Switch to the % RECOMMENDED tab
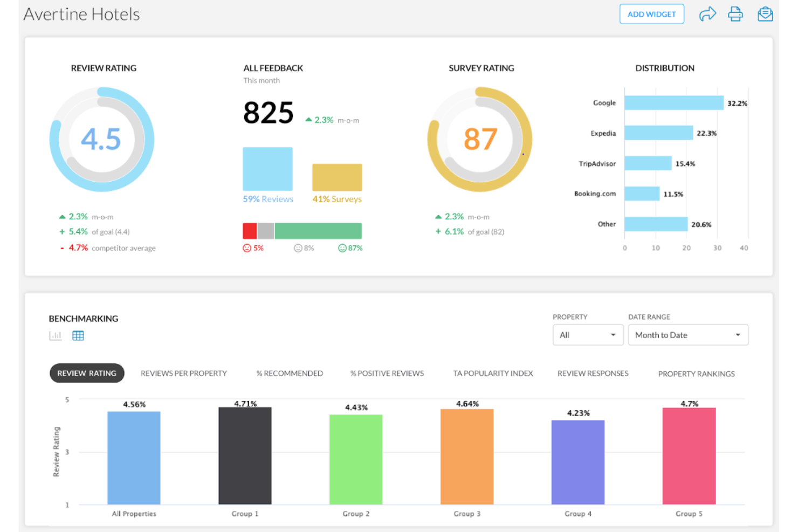798x532 pixels. tap(289, 373)
